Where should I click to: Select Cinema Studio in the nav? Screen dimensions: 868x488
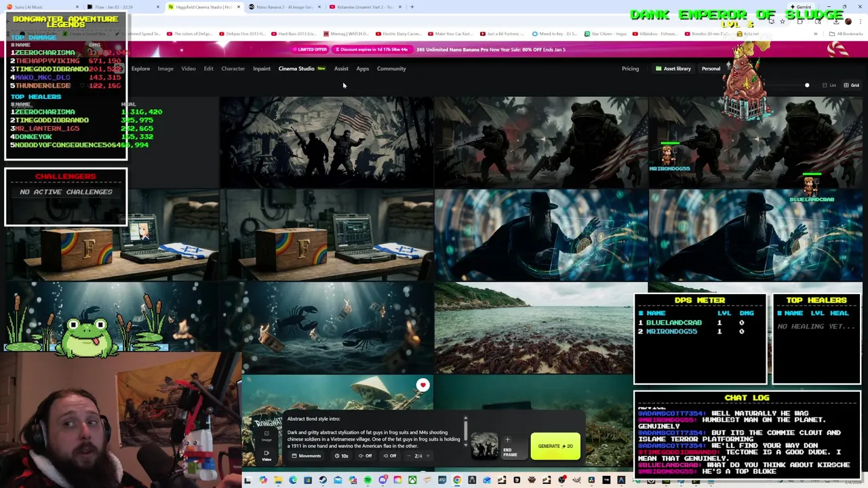(x=296, y=68)
